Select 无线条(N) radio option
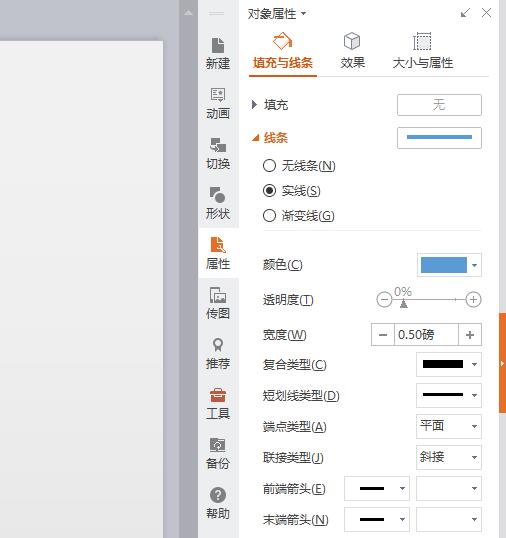The width and height of the screenshot is (506, 538). (299, 166)
